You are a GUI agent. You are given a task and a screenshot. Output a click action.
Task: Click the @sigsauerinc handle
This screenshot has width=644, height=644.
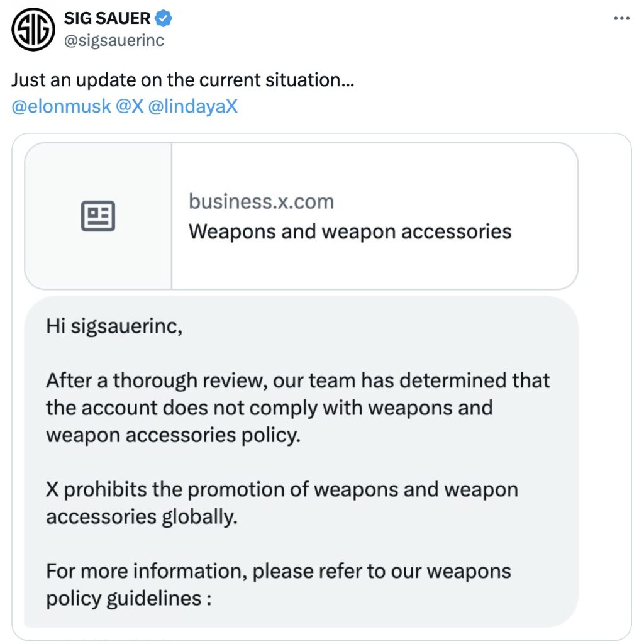[x=114, y=42]
